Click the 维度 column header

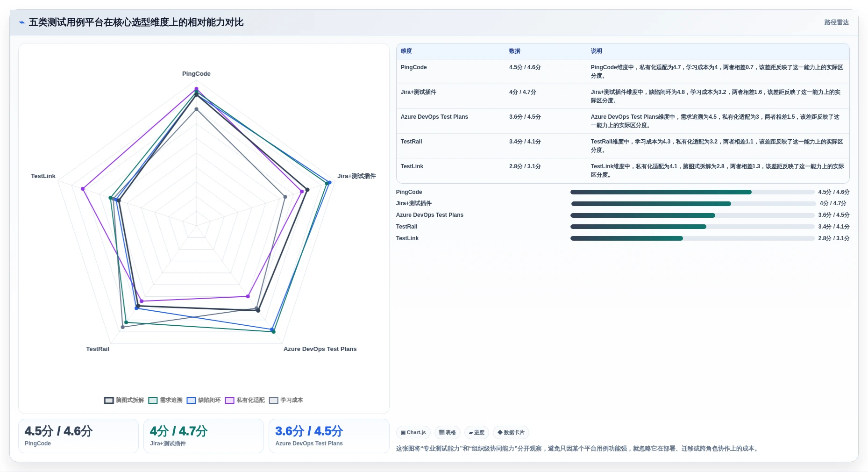(406, 51)
